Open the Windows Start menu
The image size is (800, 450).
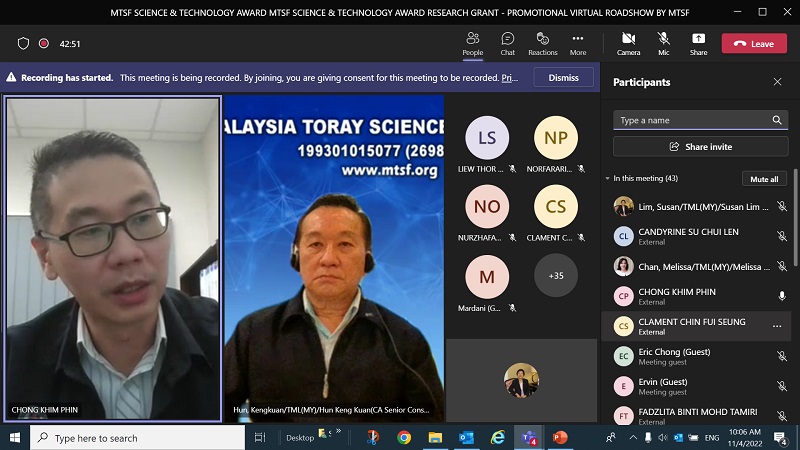tap(14, 438)
